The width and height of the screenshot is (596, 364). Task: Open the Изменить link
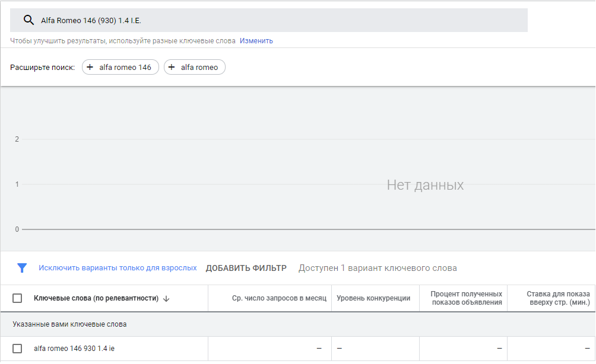pos(256,41)
